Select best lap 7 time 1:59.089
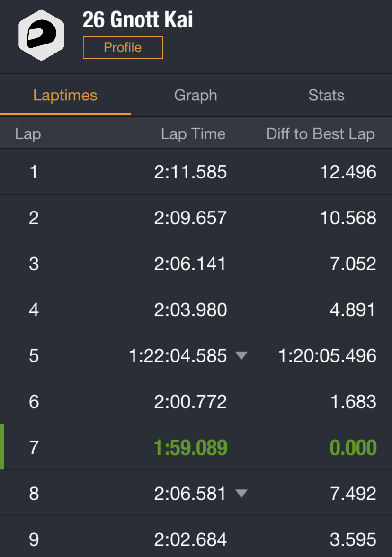Viewport: 392px width, 557px height. coord(190,448)
